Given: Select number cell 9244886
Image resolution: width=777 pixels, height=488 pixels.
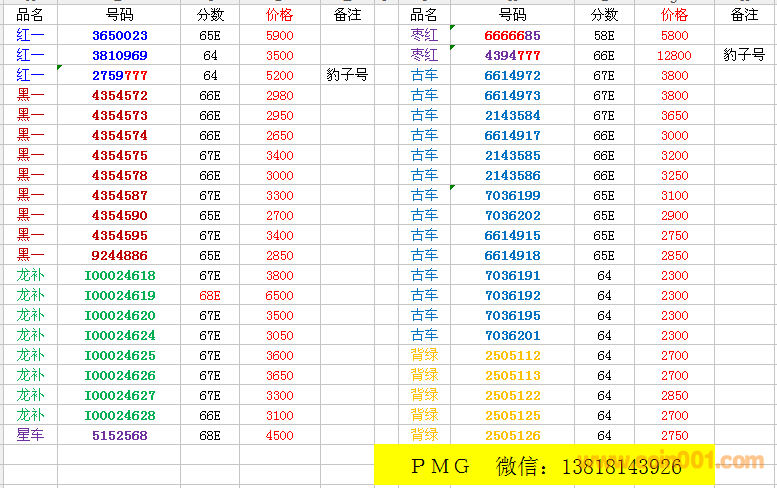Looking at the screenshot, I should [119, 255].
